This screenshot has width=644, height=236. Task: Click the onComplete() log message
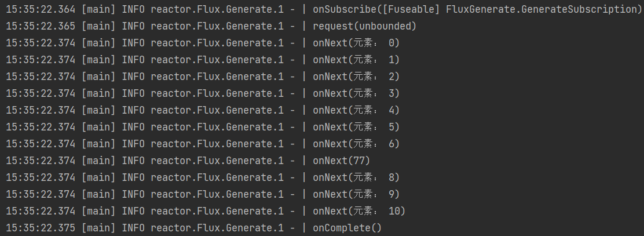347,228
